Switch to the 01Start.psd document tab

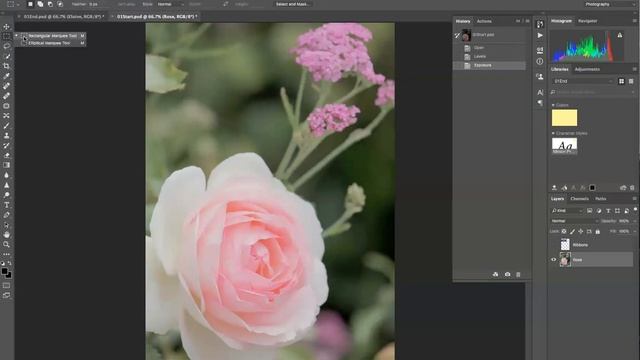click(x=157, y=17)
